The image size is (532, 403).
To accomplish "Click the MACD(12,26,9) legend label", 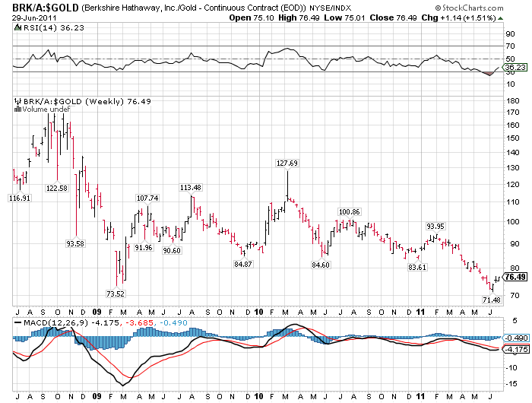I will 55,322.
